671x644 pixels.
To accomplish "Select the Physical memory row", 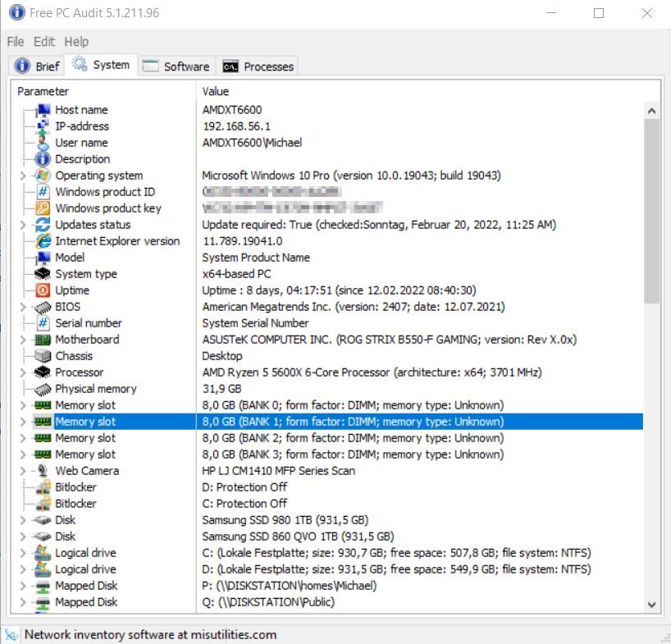I will (x=95, y=389).
